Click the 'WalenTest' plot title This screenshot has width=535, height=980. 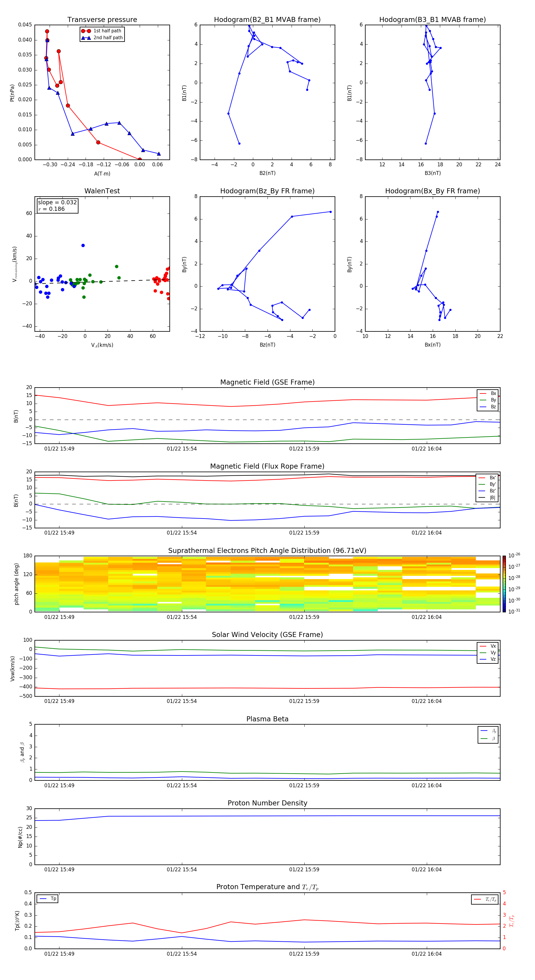[x=102, y=191]
